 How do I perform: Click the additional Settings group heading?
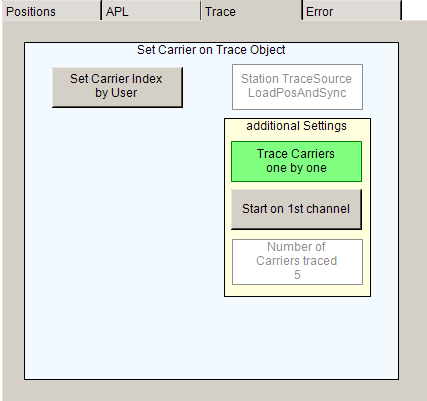(x=296, y=126)
